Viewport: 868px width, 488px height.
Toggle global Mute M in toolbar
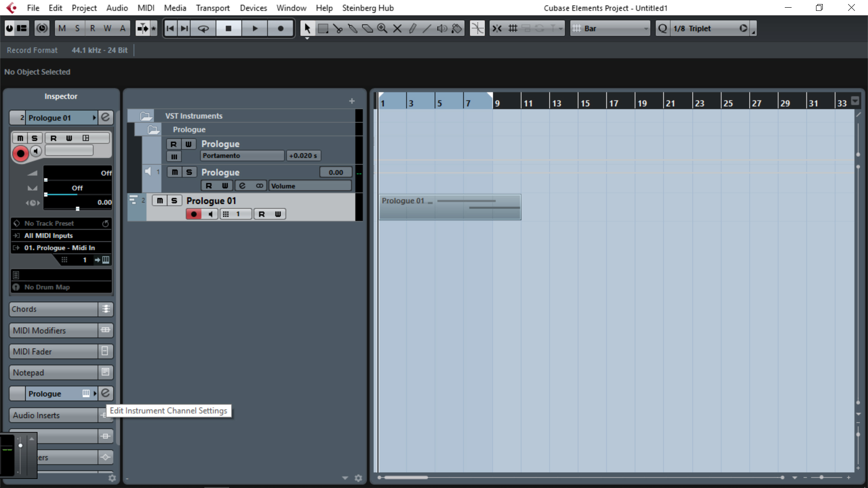(x=62, y=28)
